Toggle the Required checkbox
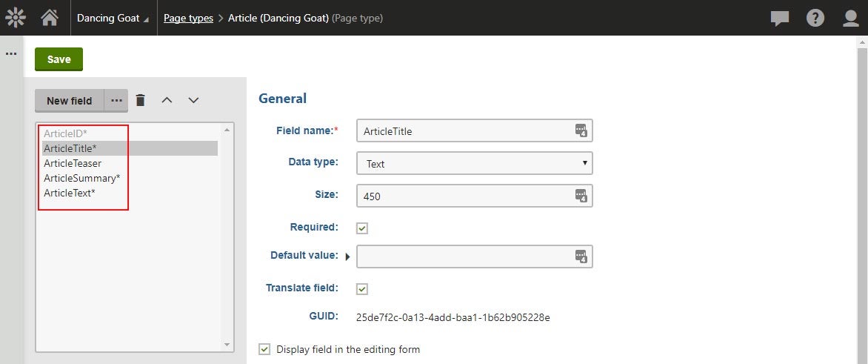The width and height of the screenshot is (868, 364). [362, 228]
